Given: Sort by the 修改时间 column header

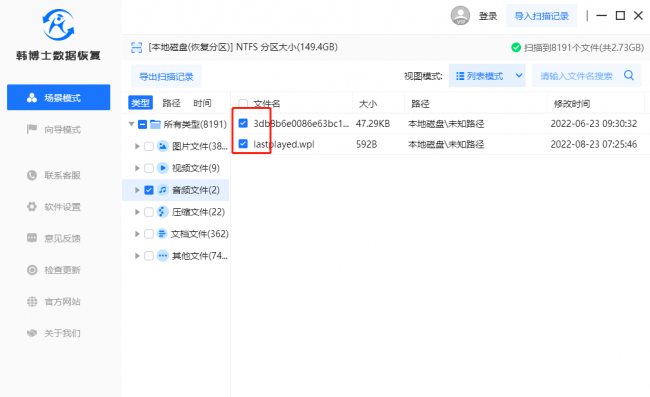Looking at the screenshot, I should point(572,104).
